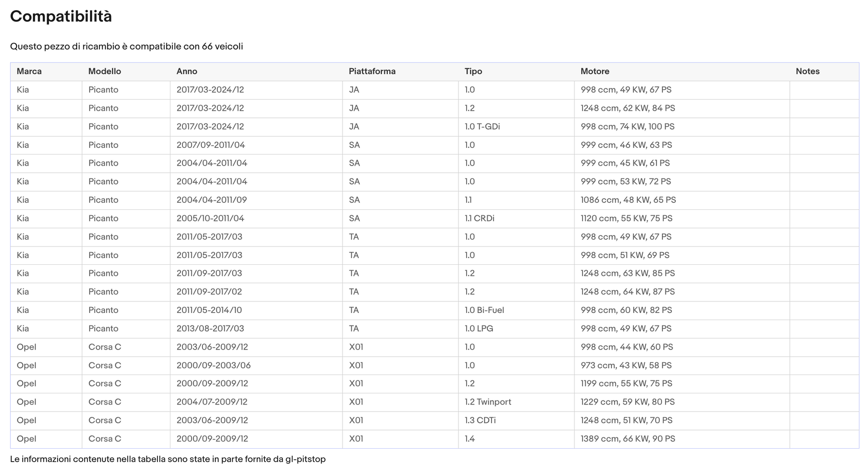Viewport: 868px width, 471px height.
Task: Select the 2005/10-2011/04 year cell
Action: (256, 218)
